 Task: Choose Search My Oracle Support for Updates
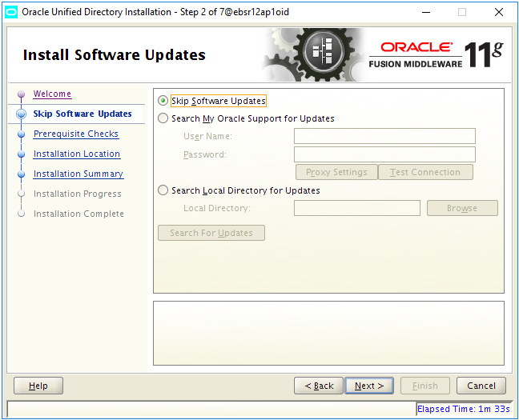163,118
